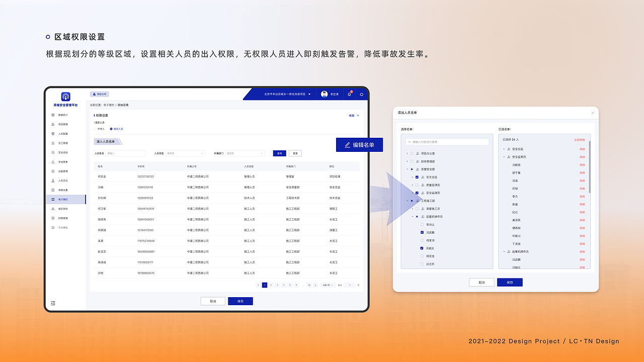The width and height of the screenshot is (644, 362).
Task: Select the 项目分布 tab at top
Action: (99, 94)
